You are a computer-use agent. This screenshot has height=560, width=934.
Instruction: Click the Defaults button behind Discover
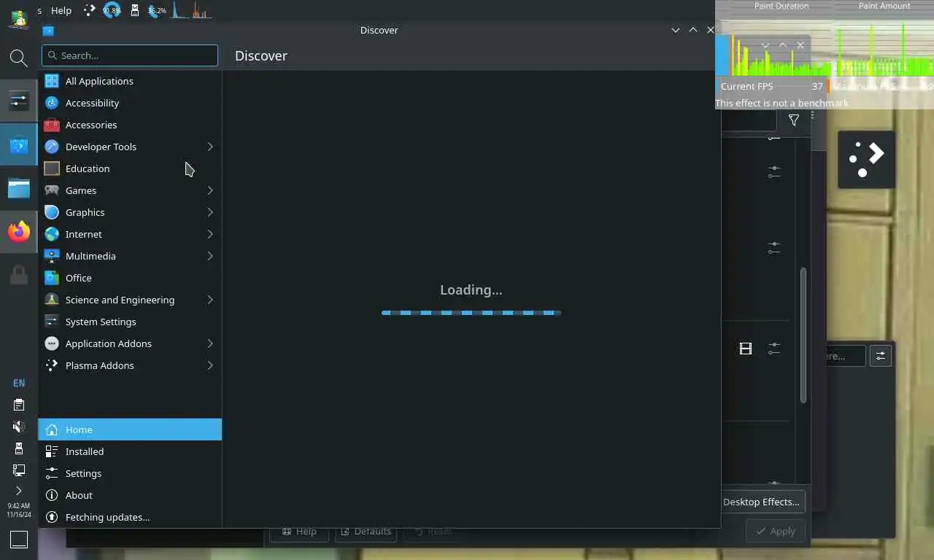pyautogui.click(x=366, y=532)
